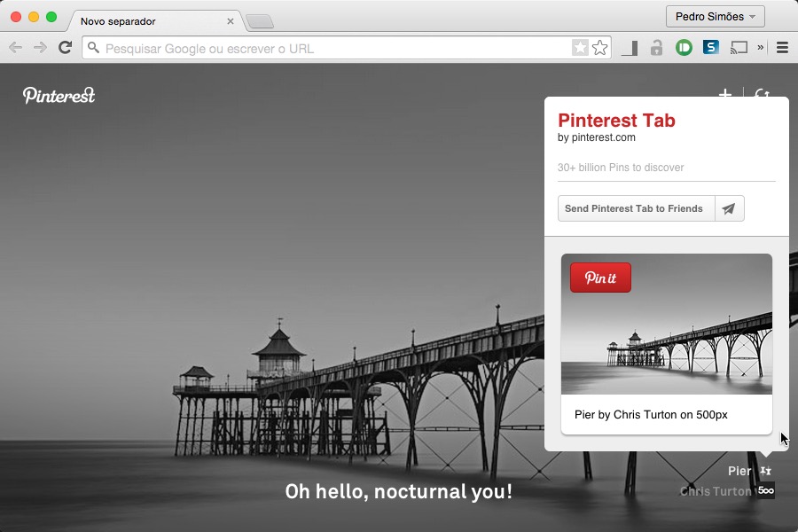
Task: Click the boxed star icon in address bar
Action: (580, 48)
